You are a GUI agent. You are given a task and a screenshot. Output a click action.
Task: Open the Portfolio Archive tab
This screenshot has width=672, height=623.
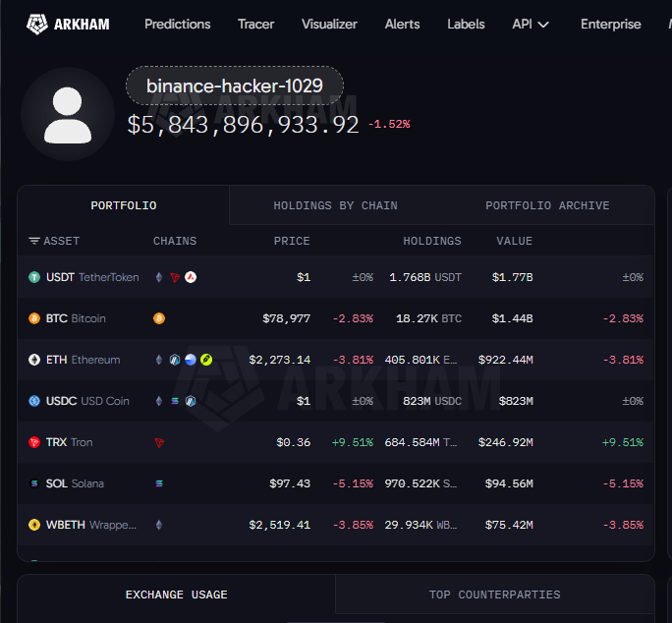tap(547, 205)
